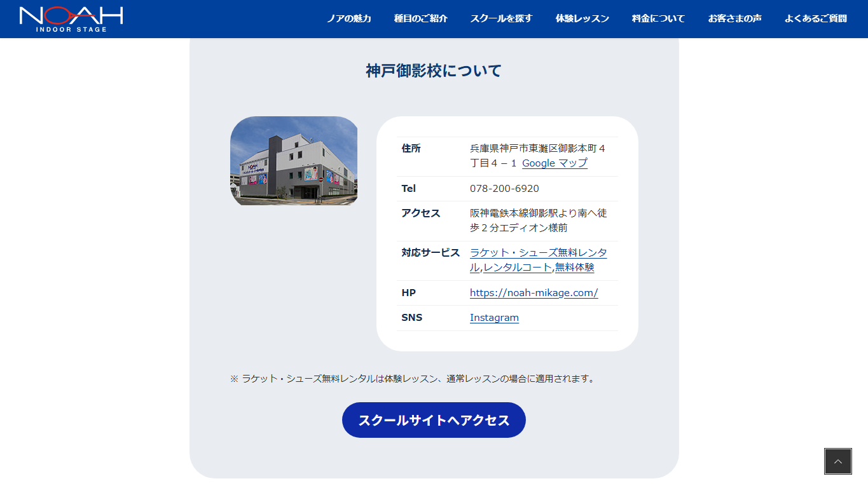
Task: Click the school building photo thumbnail
Action: pos(294,161)
